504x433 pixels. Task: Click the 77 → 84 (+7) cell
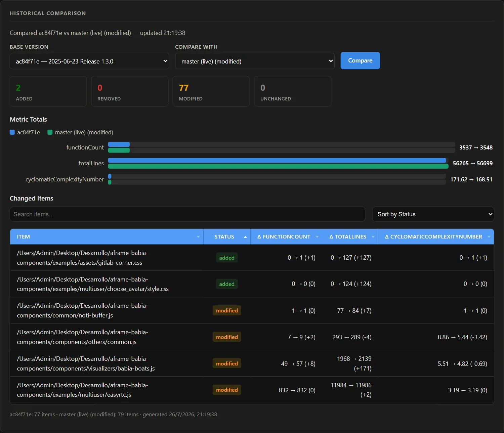tap(354, 311)
